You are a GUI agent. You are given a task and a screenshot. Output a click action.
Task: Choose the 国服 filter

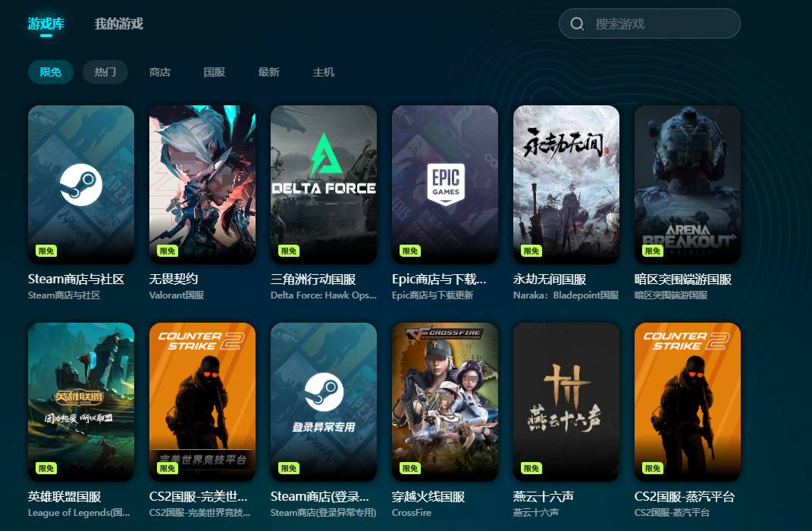[x=215, y=72]
